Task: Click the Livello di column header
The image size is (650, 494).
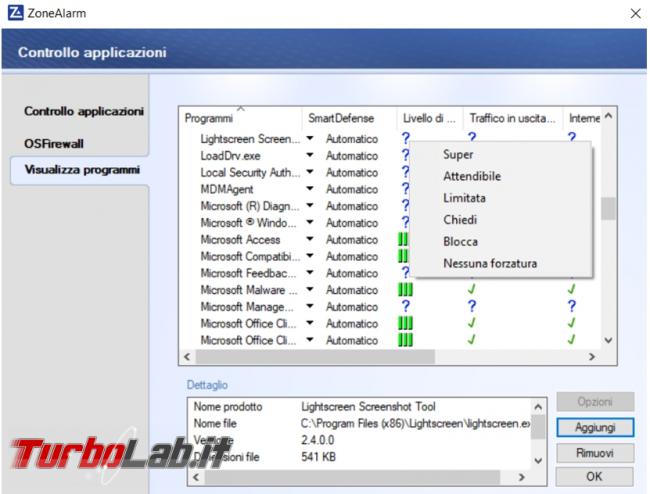Action: pyautogui.click(x=430, y=119)
